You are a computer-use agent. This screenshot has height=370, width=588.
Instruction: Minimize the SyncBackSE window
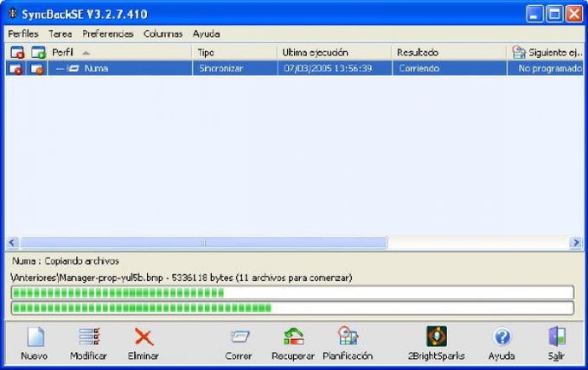(534, 14)
